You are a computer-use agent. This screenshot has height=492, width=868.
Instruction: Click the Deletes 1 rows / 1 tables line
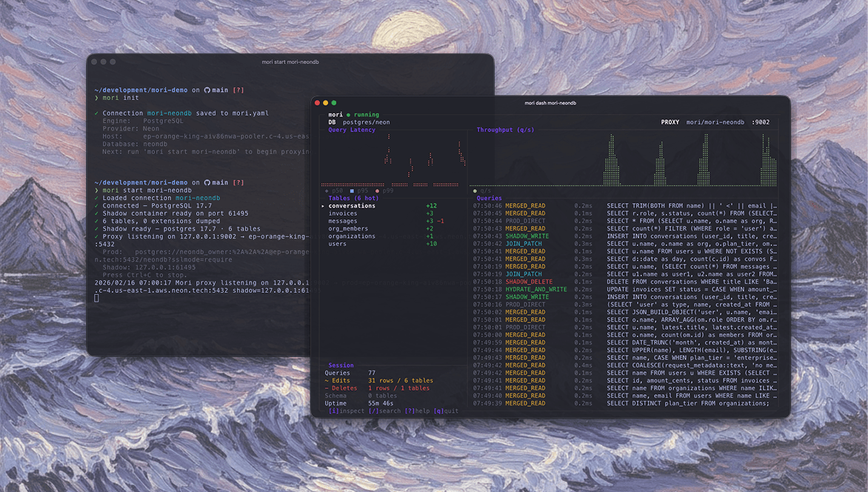pos(377,388)
